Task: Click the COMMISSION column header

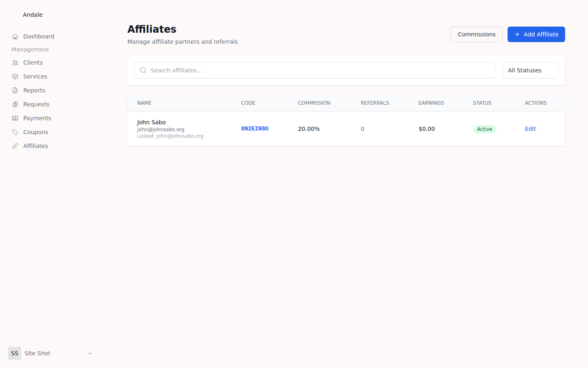Action: click(x=314, y=103)
